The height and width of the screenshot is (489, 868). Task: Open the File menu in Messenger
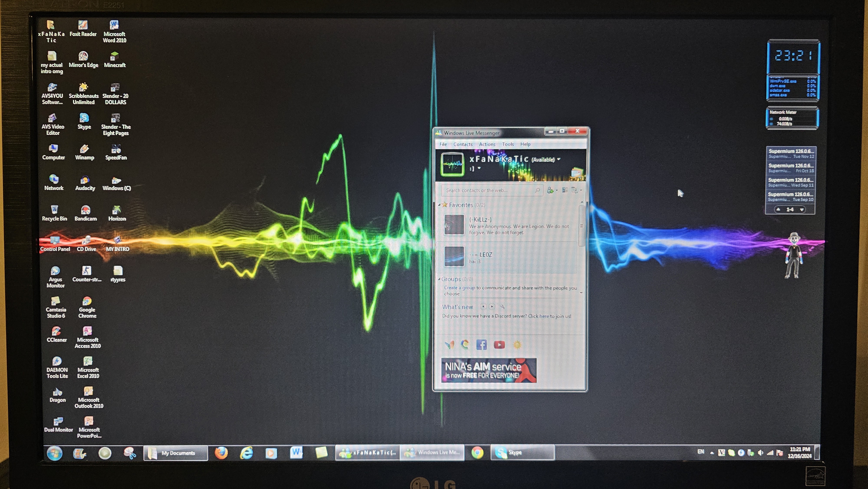click(x=443, y=144)
